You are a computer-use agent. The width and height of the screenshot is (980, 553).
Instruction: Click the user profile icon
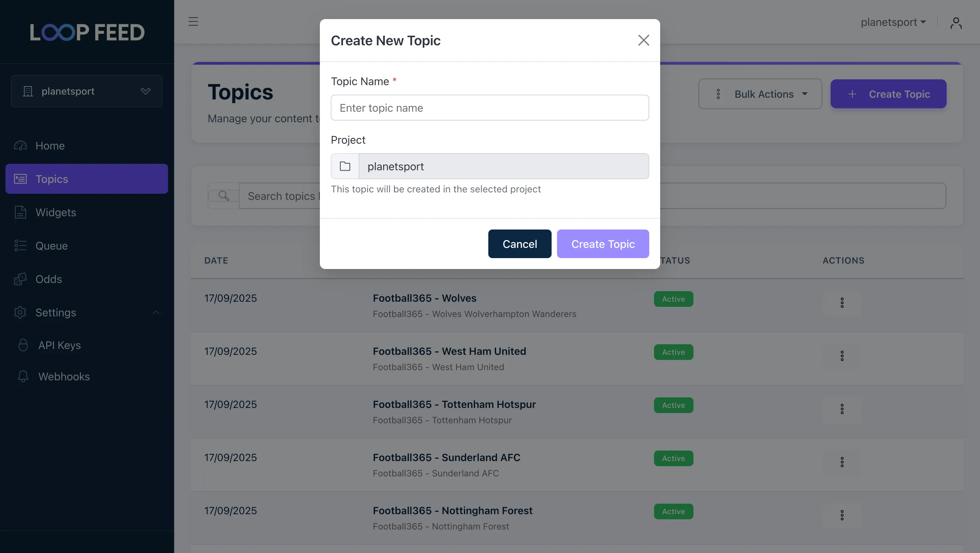tap(957, 22)
